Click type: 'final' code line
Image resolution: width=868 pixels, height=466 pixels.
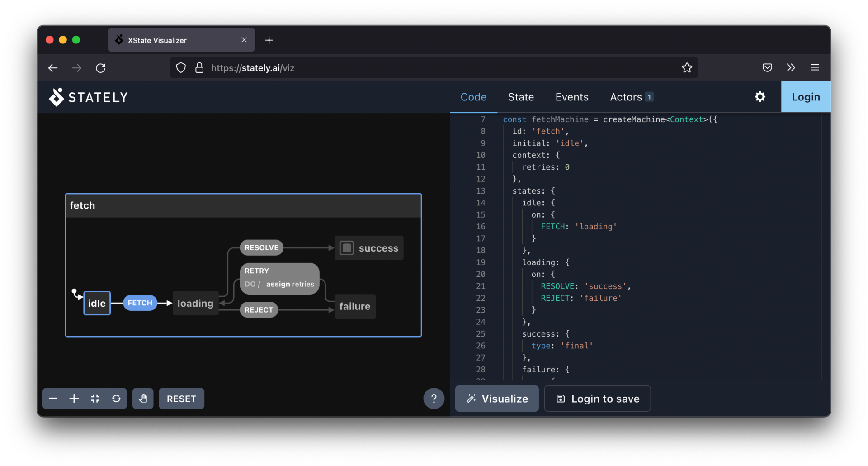[x=562, y=346]
